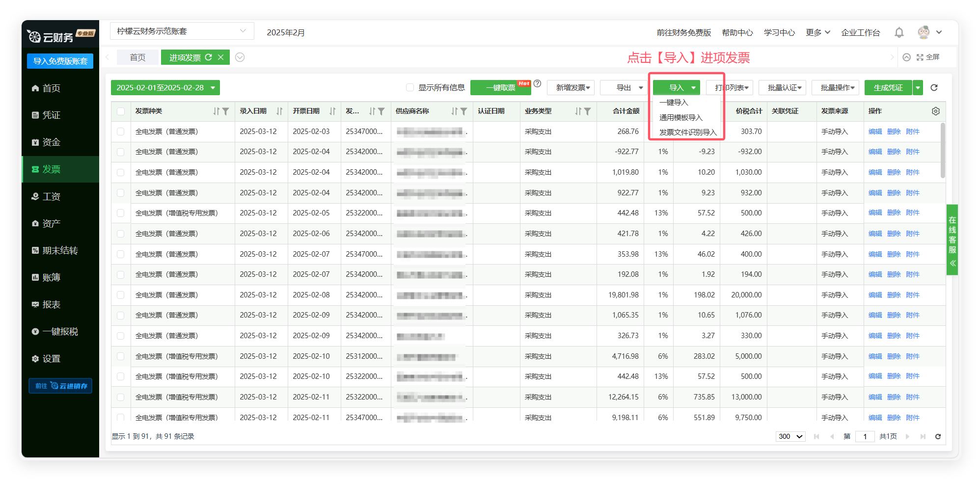Reload the 进项发票 tab with its refresh icon
980x479 pixels.
click(x=209, y=57)
